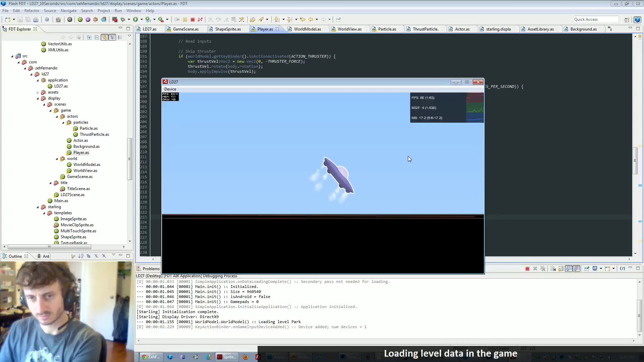Viewport: 644px width, 362px height.
Task: Open the FDT Explorer view menu triangle
Action: (x=129, y=36)
